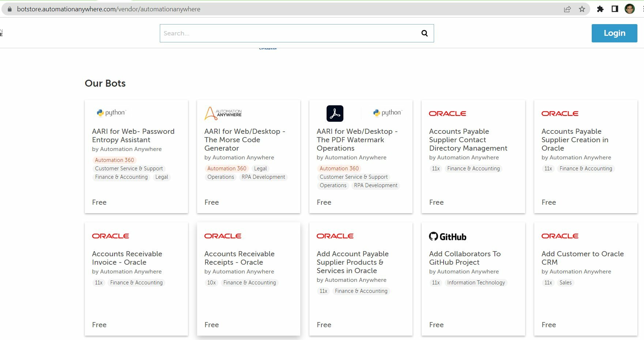Select Customer Service & Support tag on PDF Watermark card
644x340 pixels.
point(354,177)
